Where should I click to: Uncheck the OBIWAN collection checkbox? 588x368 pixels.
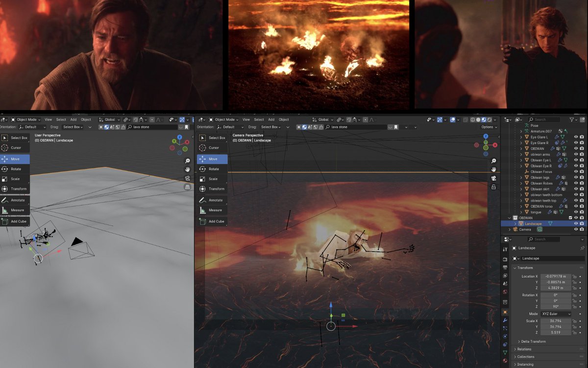[570, 218]
